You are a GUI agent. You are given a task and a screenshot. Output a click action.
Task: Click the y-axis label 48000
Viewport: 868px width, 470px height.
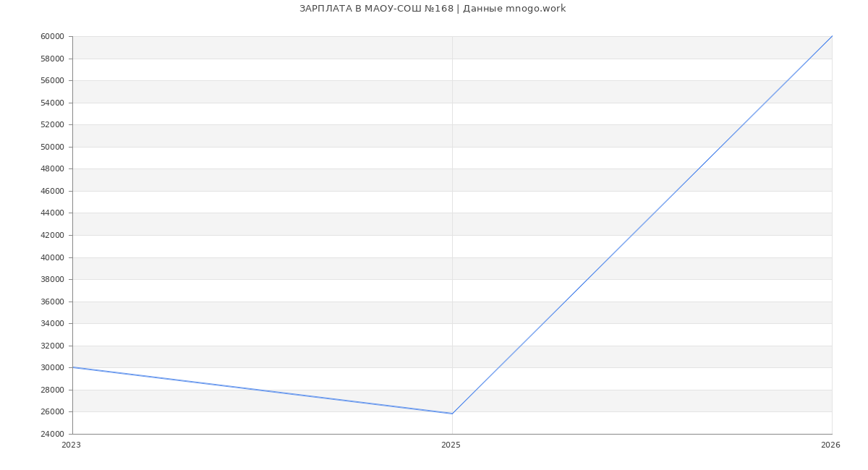tap(53, 169)
